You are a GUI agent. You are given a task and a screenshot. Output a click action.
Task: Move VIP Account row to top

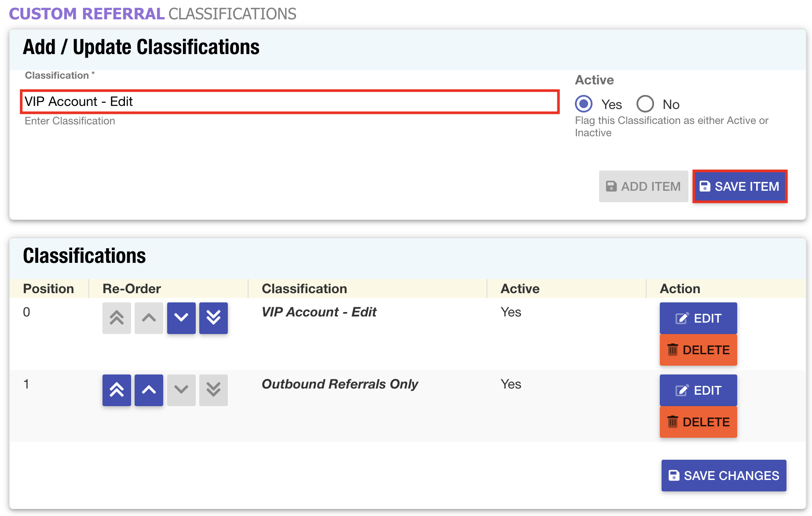click(x=117, y=318)
